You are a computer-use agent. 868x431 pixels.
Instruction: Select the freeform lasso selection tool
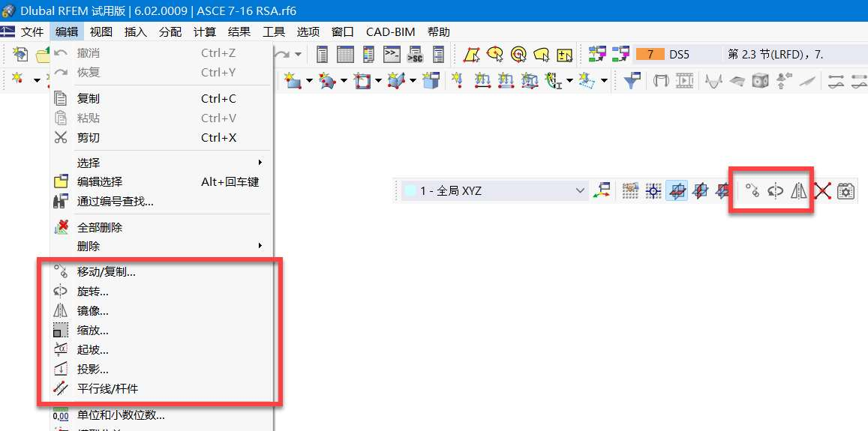pos(541,54)
